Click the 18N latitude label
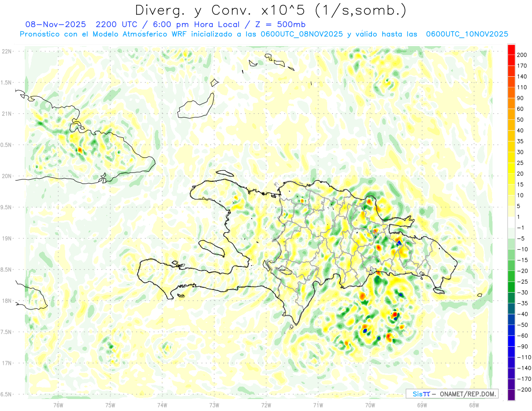This screenshot has width=532, height=411. [7, 301]
